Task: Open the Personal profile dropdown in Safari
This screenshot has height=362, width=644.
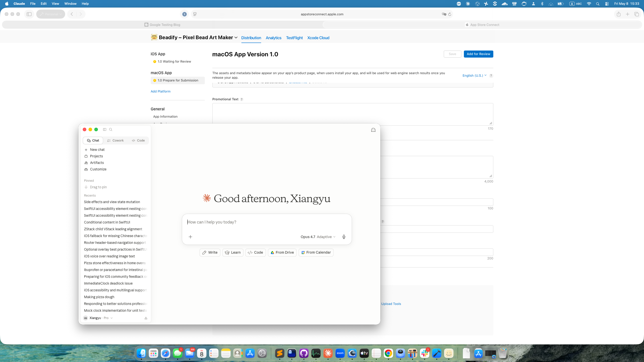Action: point(51,14)
